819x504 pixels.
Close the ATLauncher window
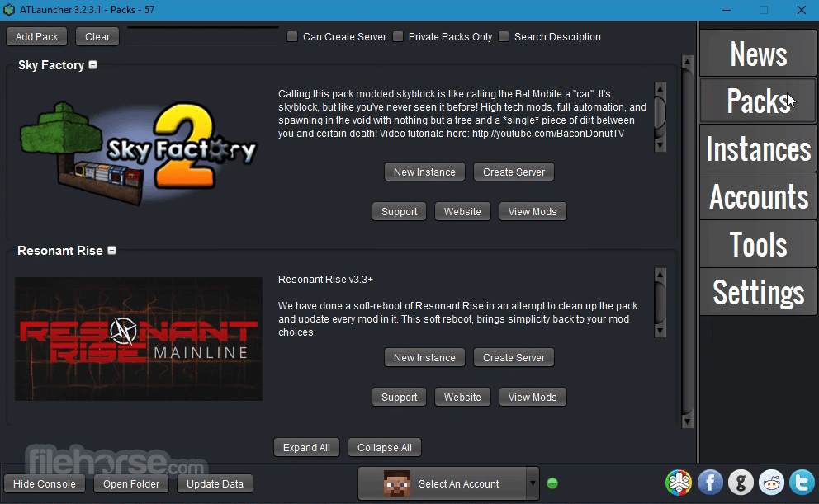point(801,10)
